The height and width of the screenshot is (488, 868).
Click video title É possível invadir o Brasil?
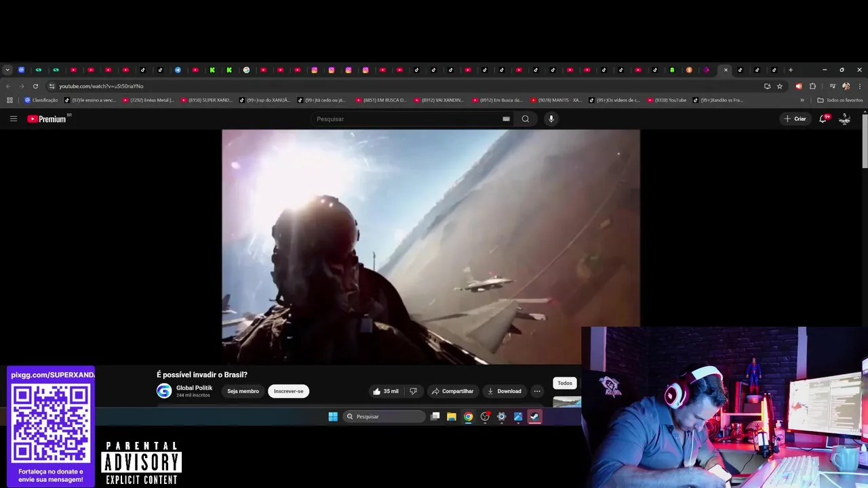pyautogui.click(x=202, y=375)
